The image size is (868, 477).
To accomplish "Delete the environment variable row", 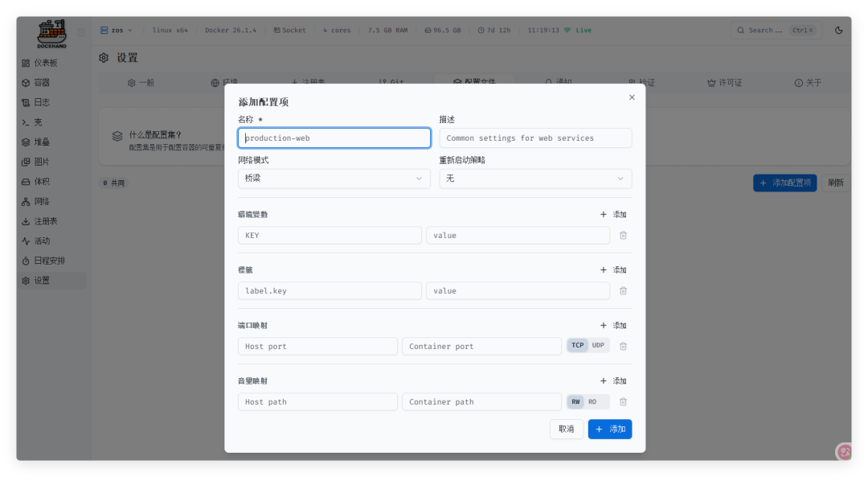I will (x=624, y=236).
